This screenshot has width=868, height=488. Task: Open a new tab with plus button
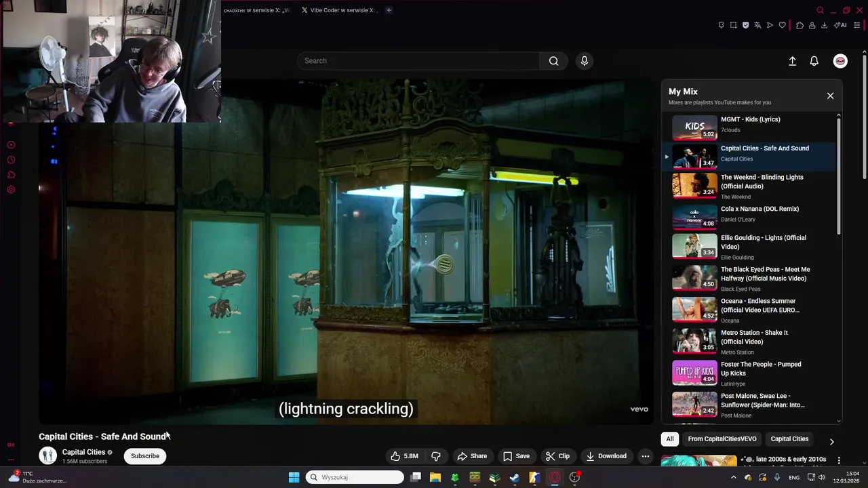click(389, 10)
